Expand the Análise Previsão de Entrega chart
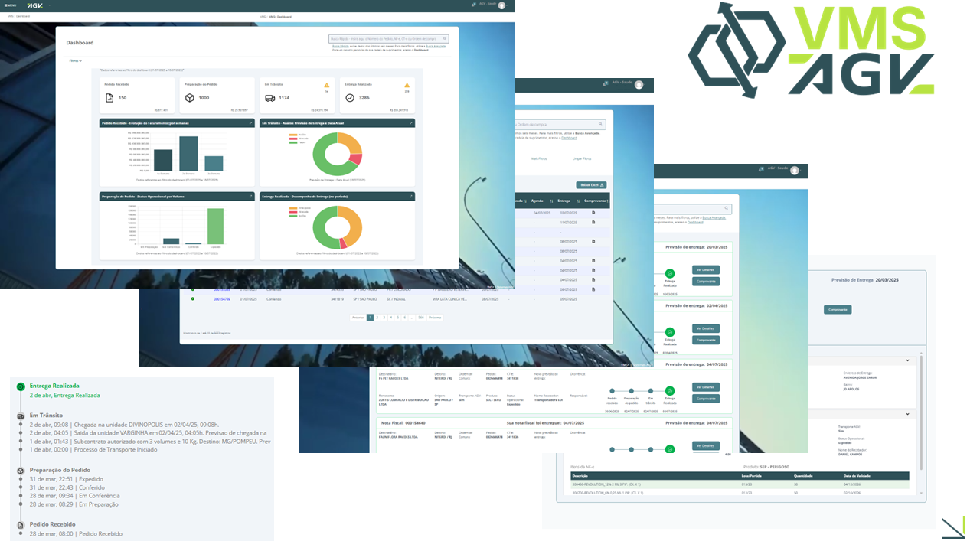 tap(410, 122)
